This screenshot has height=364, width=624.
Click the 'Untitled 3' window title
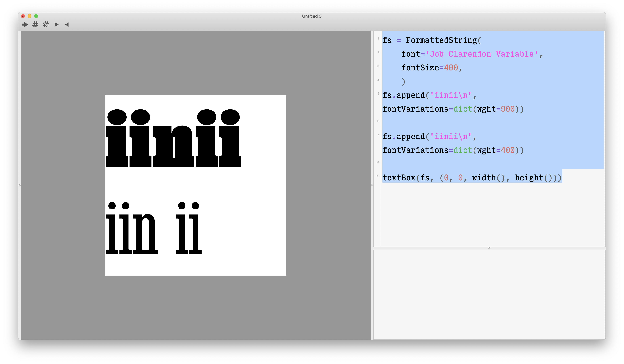click(x=312, y=16)
